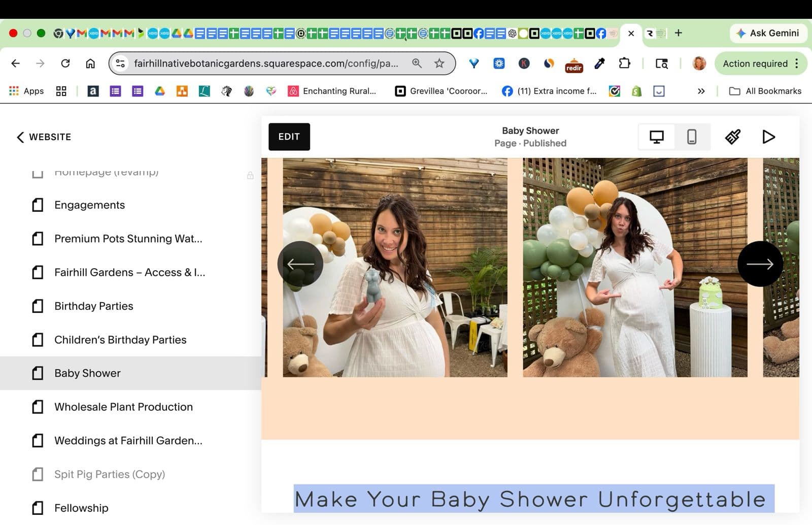Open the Grevillea 'Cooroor...' bookmark
Image resolution: width=812 pixels, height=525 pixels.
tap(441, 91)
